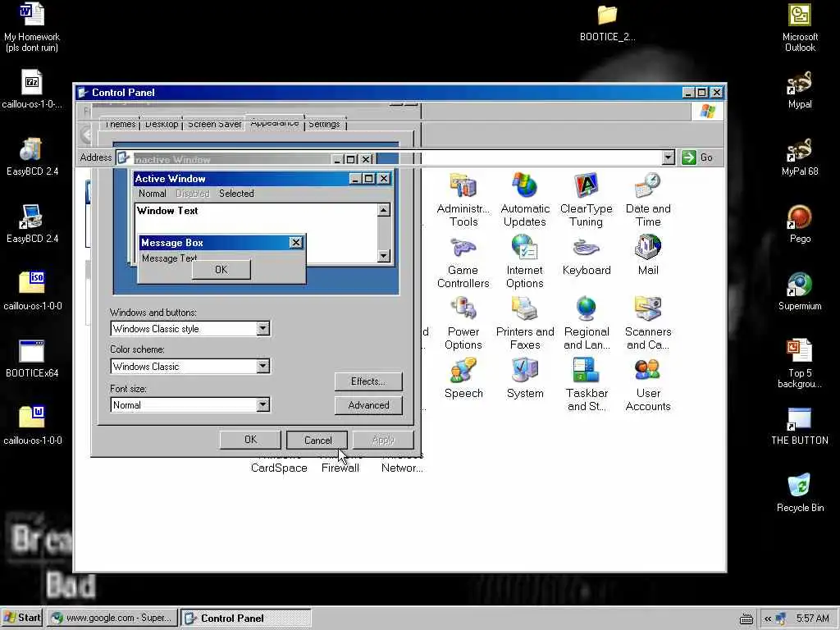Viewport: 840px width, 630px height.
Task: Click Cancel in Display Properties
Action: (317, 441)
